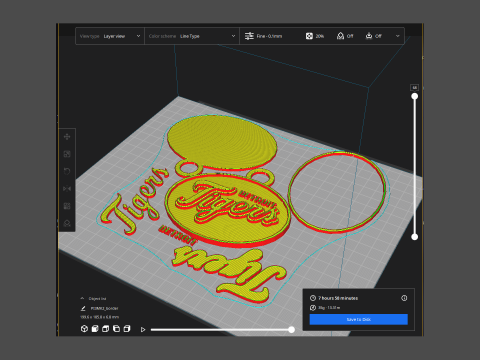
Task: Collapse the Object list chevron
Action: click(x=82, y=298)
